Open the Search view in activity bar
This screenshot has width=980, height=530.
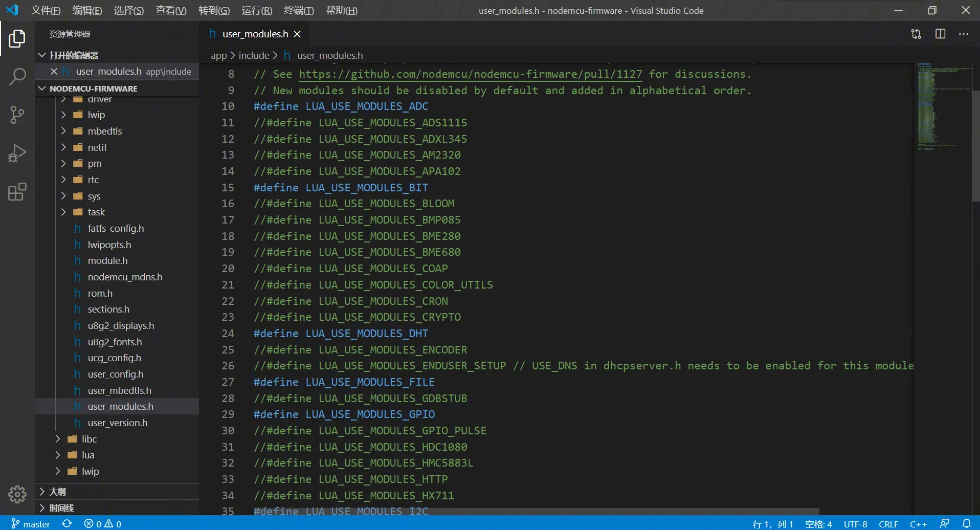(17, 77)
